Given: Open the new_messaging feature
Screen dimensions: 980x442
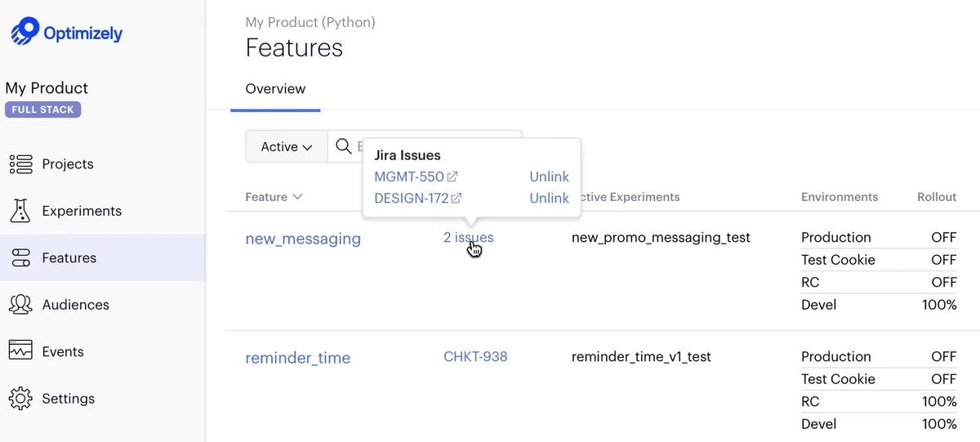Looking at the screenshot, I should 303,239.
